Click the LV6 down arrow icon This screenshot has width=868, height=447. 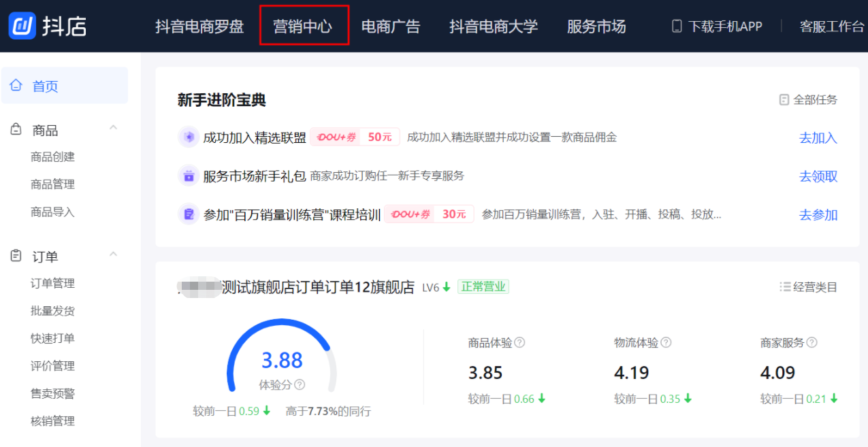click(447, 287)
